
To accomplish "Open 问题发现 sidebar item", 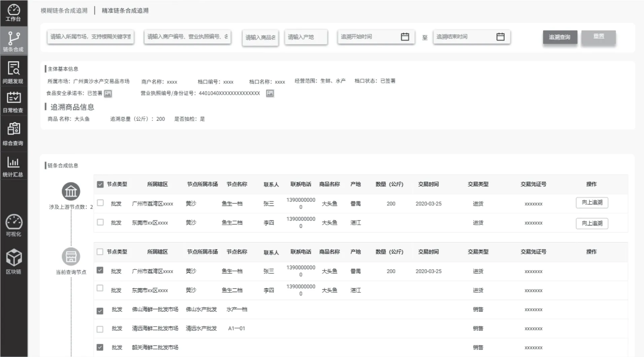I will pyautogui.click(x=13, y=72).
